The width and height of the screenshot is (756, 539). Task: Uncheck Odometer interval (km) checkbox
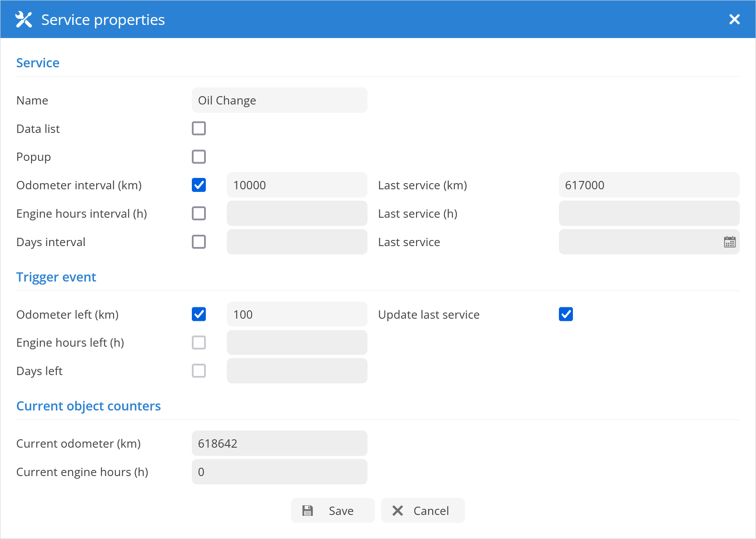click(199, 185)
